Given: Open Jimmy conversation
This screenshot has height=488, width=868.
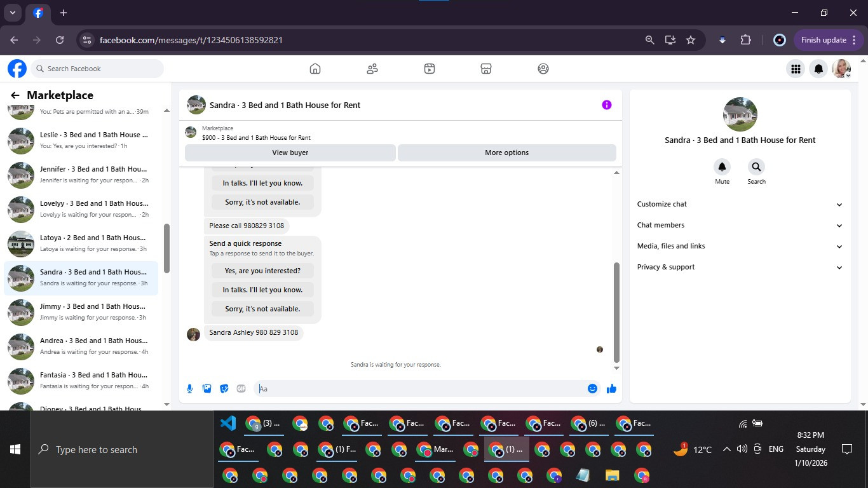Looking at the screenshot, I should [x=81, y=312].
